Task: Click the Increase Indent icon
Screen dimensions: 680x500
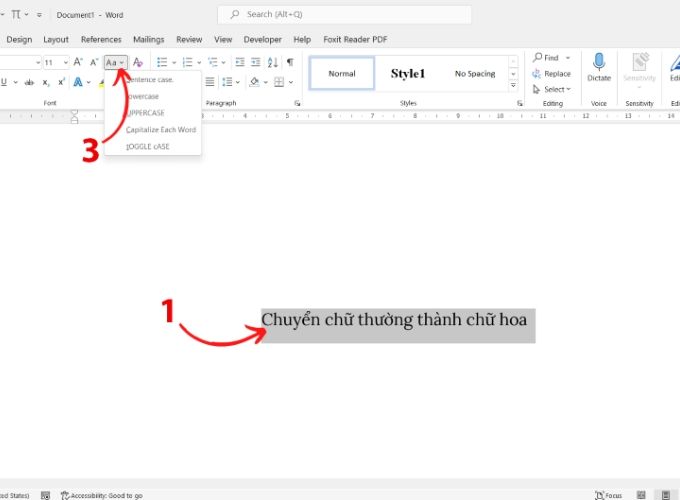Action: pos(256,62)
